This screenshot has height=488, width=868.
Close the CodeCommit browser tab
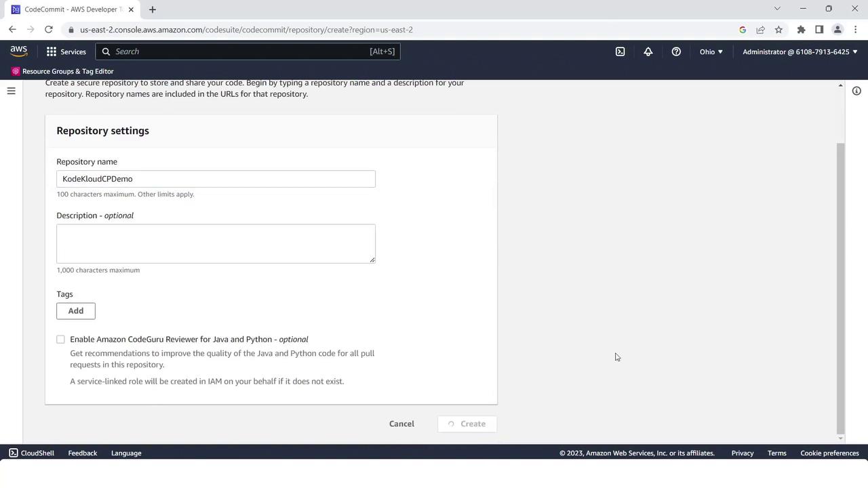[x=131, y=9]
